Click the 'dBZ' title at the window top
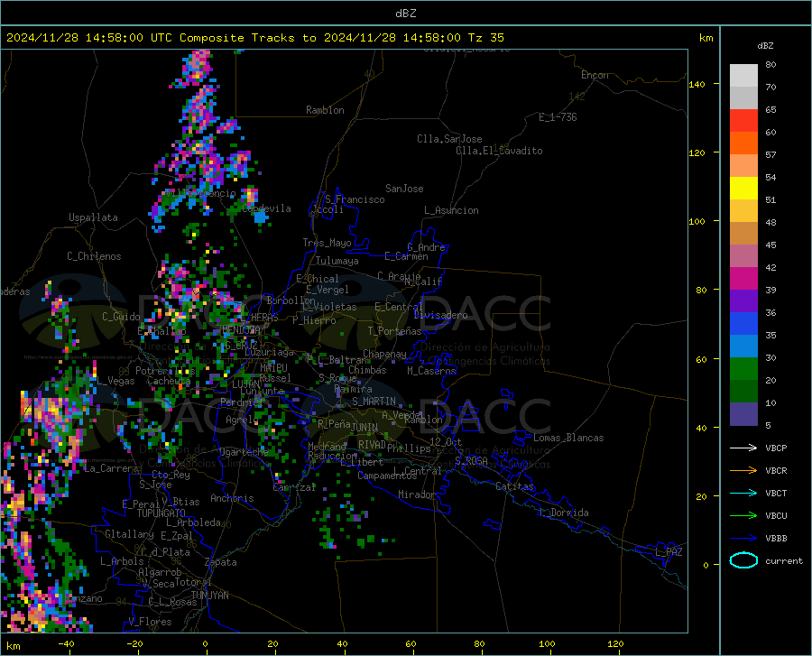This screenshot has height=656, width=812. click(x=405, y=14)
